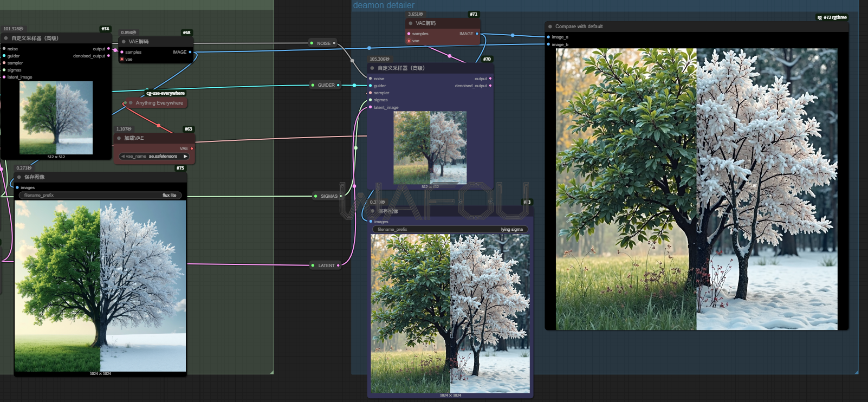
Task: Click the sampler input socket on sampler node #74
Action: coord(4,63)
